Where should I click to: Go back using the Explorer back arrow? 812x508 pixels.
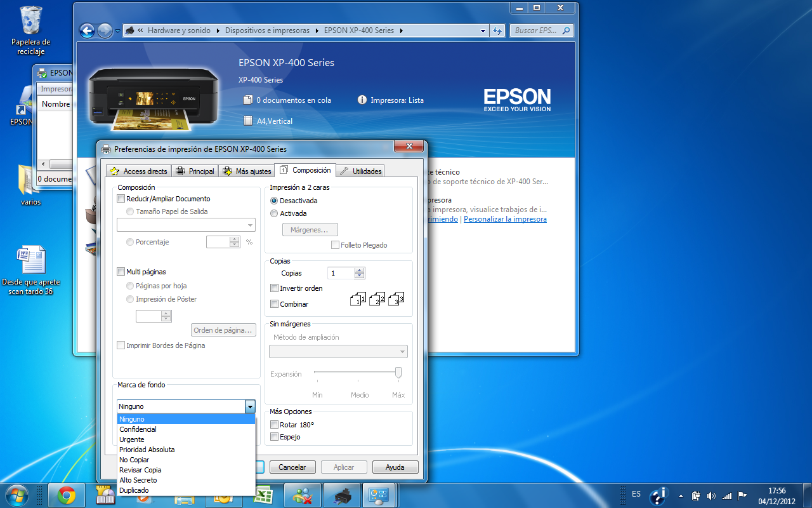point(87,30)
